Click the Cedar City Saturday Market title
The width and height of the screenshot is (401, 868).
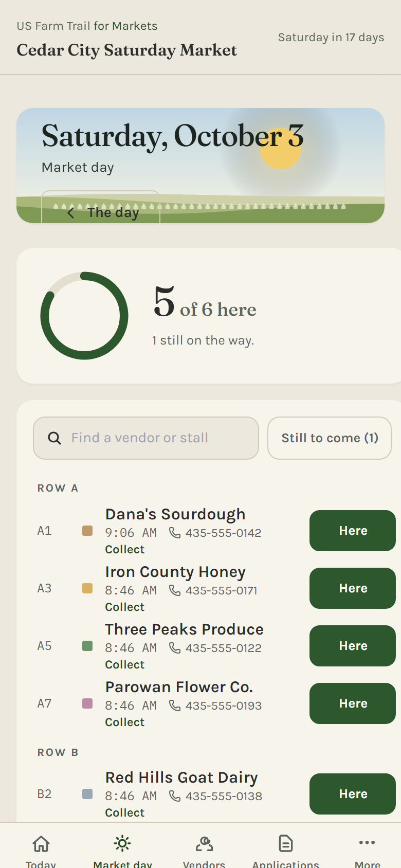[x=127, y=50]
